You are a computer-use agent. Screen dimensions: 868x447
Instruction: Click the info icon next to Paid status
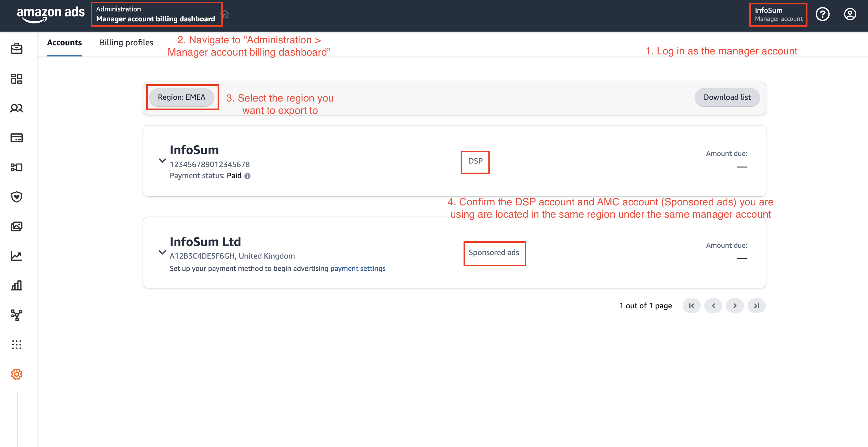(247, 176)
